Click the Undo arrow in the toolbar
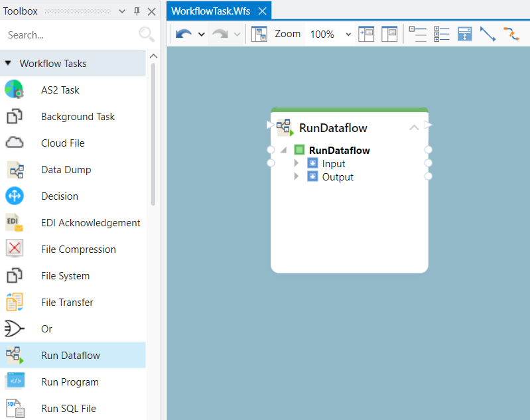The image size is (530, 420). click(x=183, y=34)
